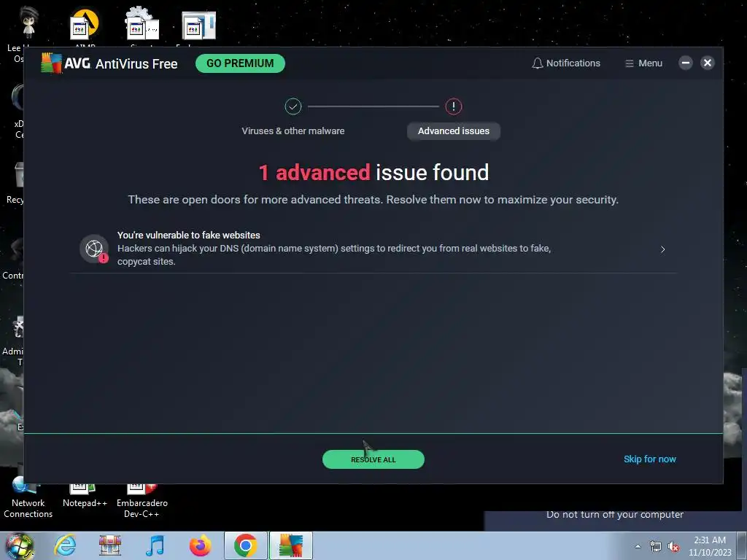Click the network tray icon
Viewport: 747px width, 560px height.
[x=656, y=547]
